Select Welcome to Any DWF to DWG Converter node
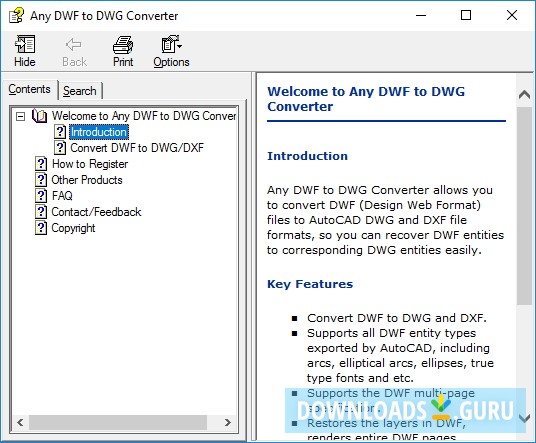Image resolution: width=536 pixels, height=443 pixels. tap(144, 116)
